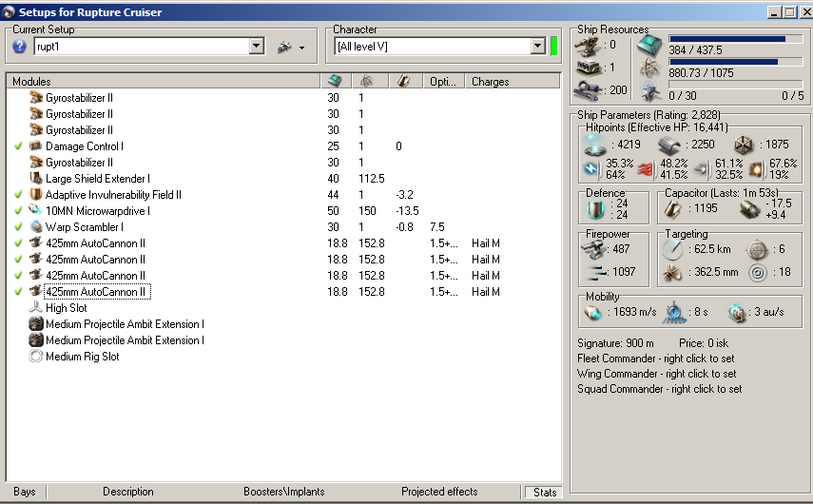
Task: Expand the Current Setup dropdown
Action: 257,47
